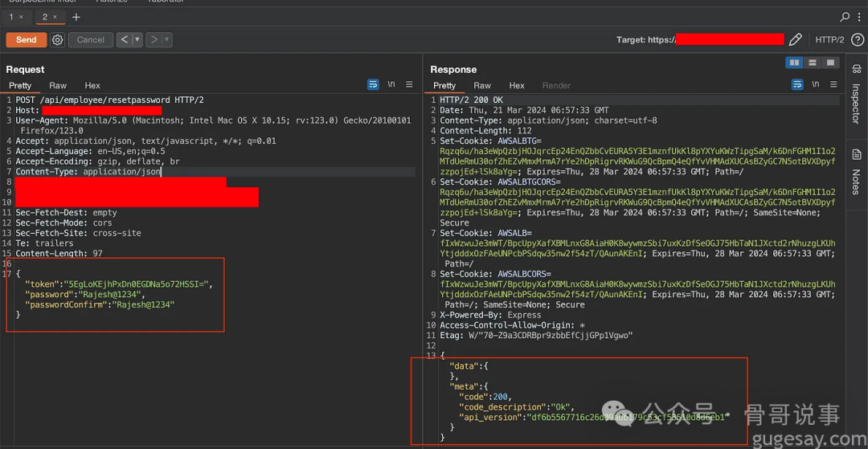Open the forward history dropdown arrow
This screenshot has height=449, width=868.
click(166, 40)
